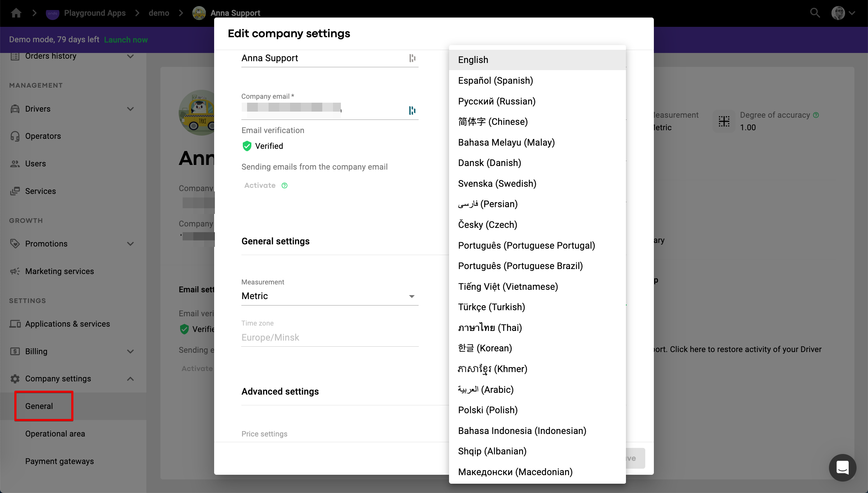Choose Türkçe (Turkish) from language list
868x493 pixels.
click(x=492, y=307)
